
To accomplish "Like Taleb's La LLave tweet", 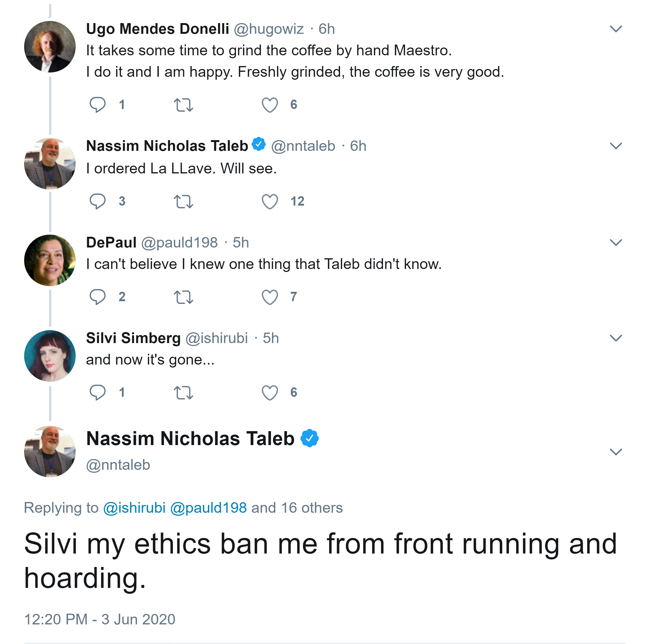I will tap(270, 202).
